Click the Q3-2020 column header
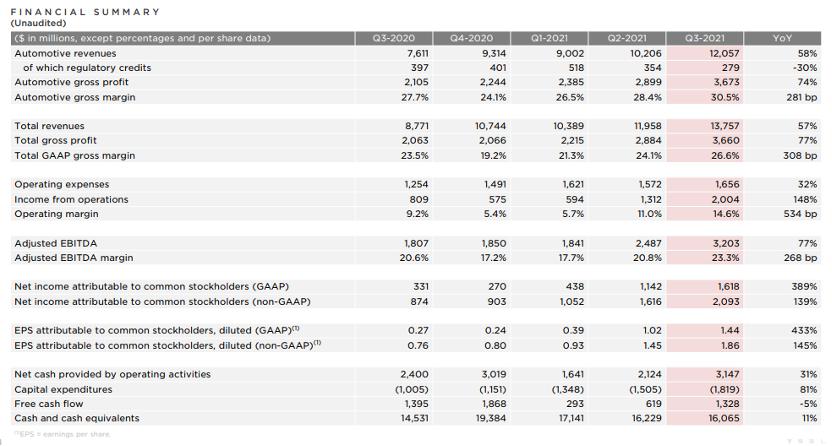 pyautogui.click(x=394, y=38)
